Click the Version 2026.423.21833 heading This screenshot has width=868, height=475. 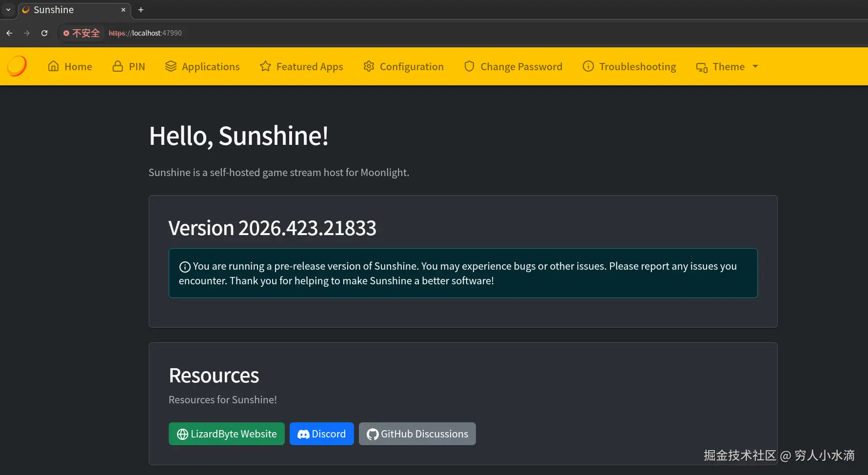click(273, 228)
